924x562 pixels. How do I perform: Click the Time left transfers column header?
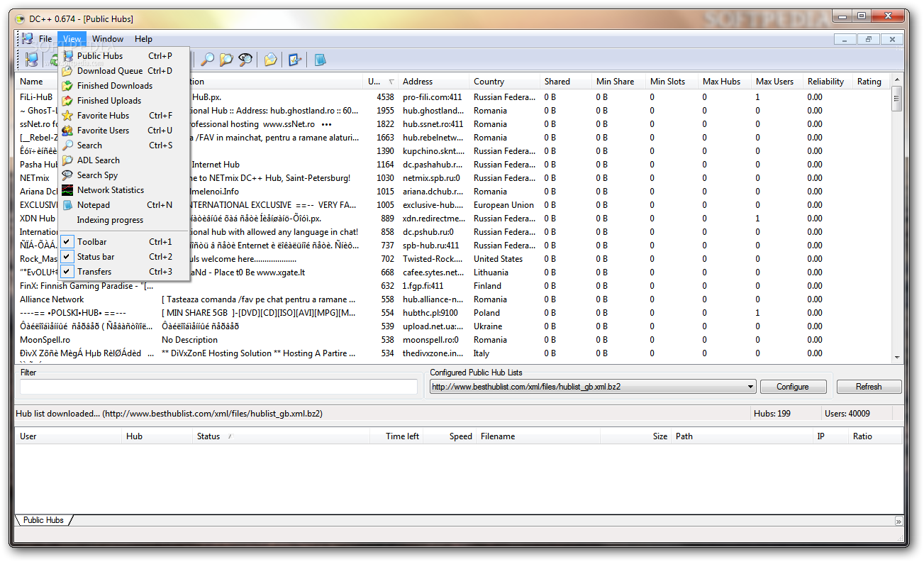tap(396, 436)
